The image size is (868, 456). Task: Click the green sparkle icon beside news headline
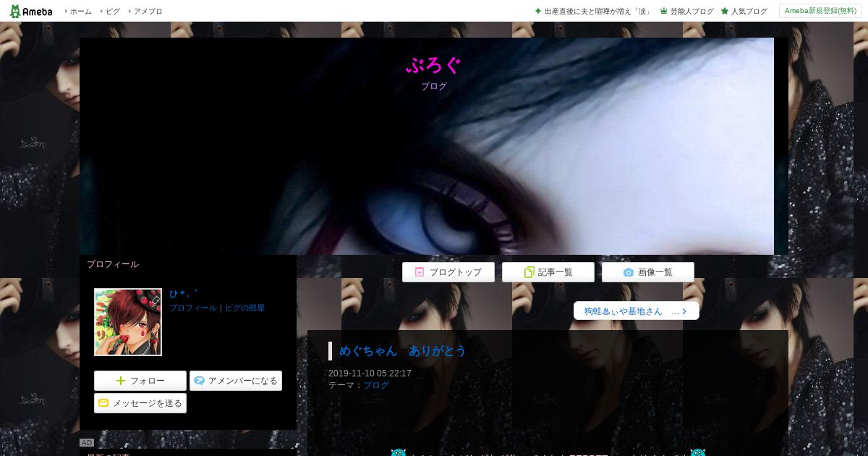[x=538, y=11]
